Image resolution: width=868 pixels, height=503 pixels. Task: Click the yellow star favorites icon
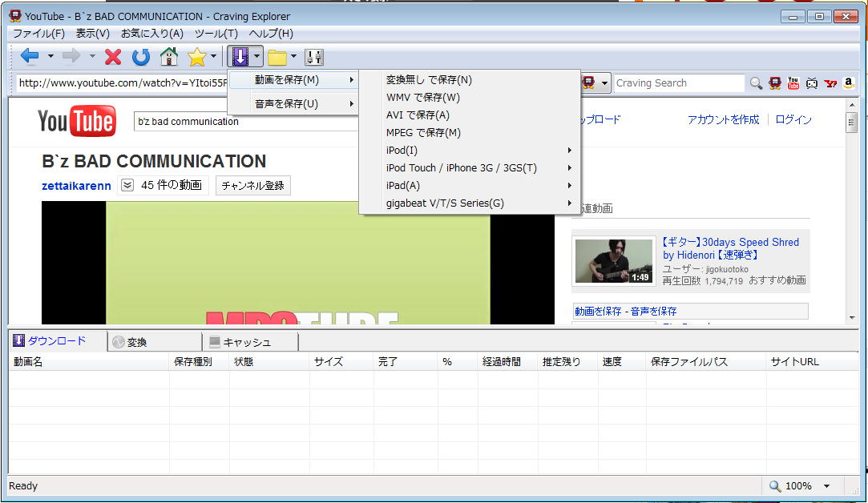click(x=196, y=56)
